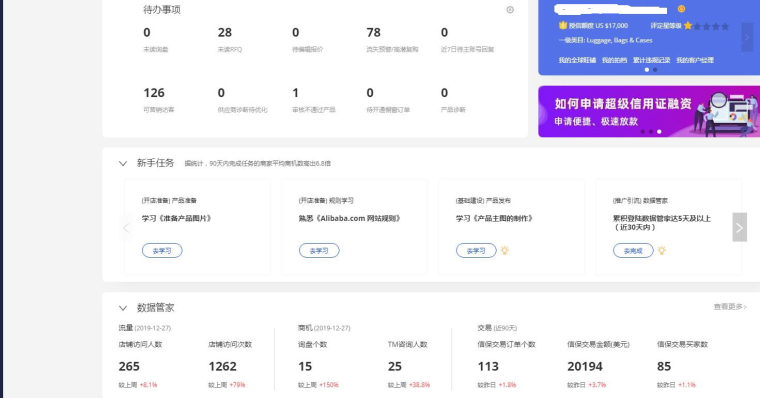Viewport: 760px width, 398px height.
Task: Click 学习《产品主图的制作》 task title
Action: [494, 218]
